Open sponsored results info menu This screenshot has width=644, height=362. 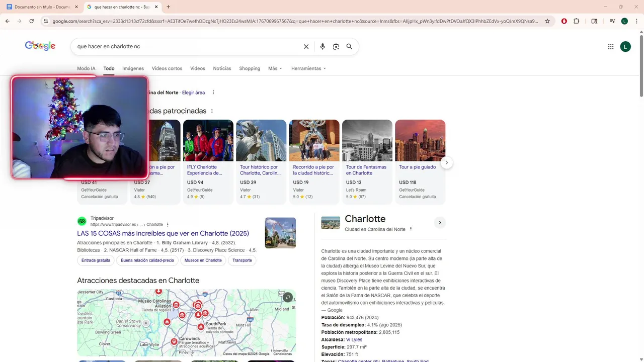click(212, 111)
